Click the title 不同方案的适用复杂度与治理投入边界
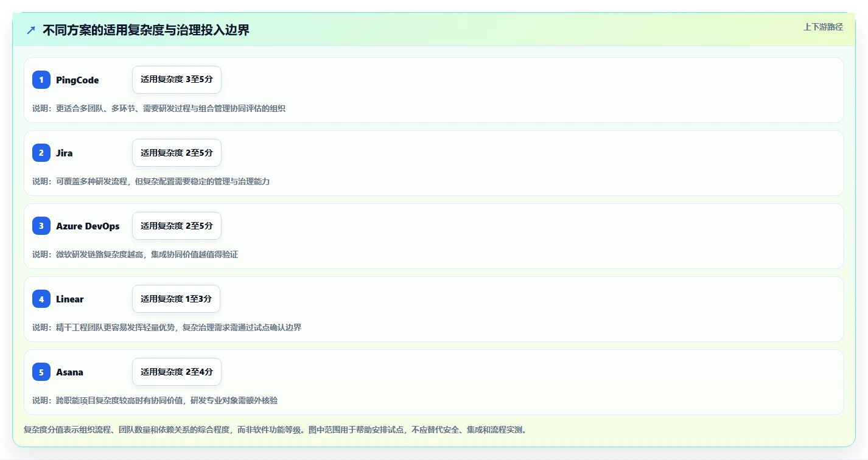Viewport: 868px width, 460px height. 146,30
